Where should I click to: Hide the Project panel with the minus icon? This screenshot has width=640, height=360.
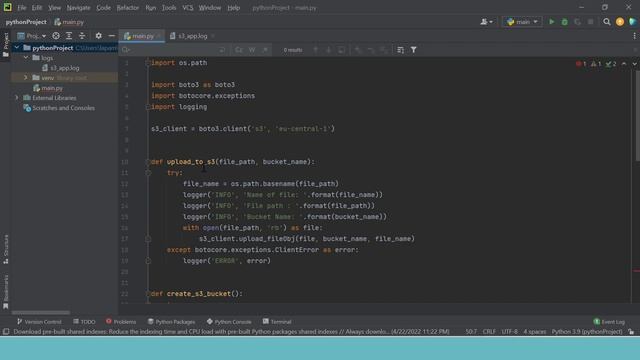point(111,36)
